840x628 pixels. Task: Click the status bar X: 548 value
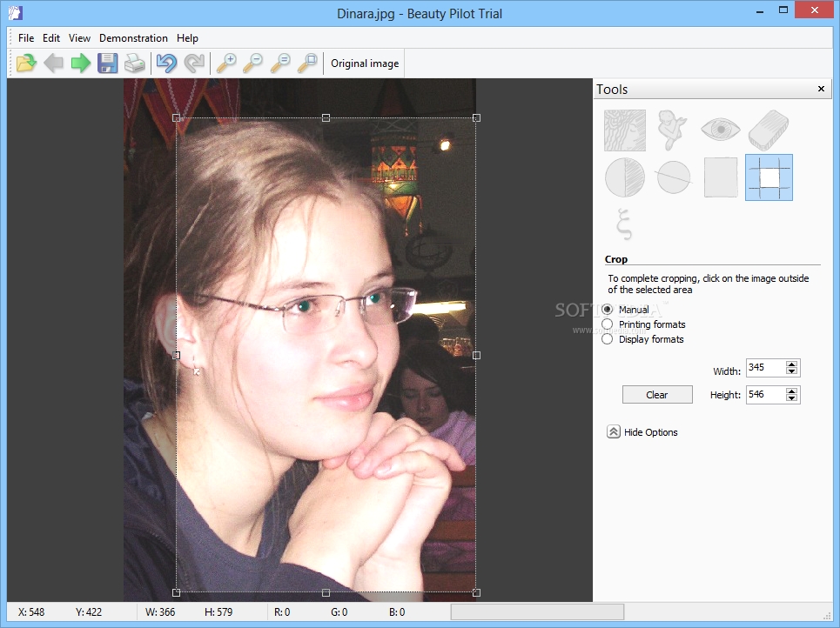(31, 612)
